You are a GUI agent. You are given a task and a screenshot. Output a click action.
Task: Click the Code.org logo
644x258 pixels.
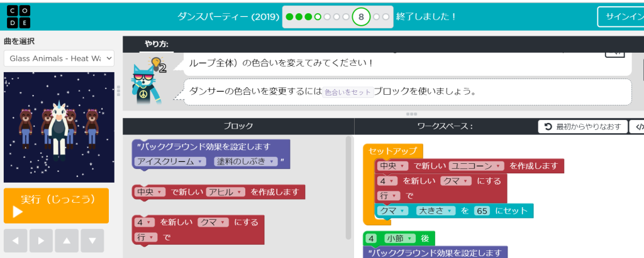tap(14, 16)
